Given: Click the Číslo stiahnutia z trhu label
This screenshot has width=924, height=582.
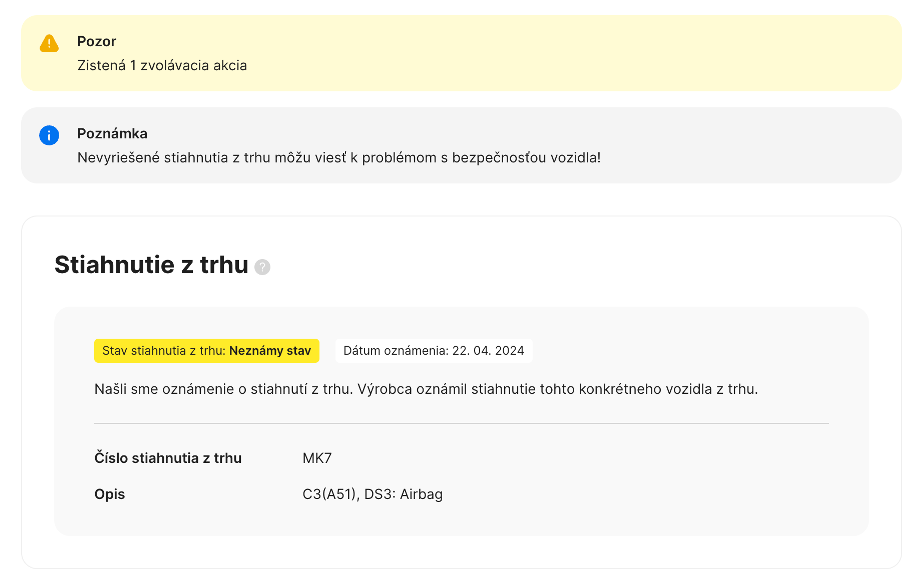Looking at the screenshot, I should pos(168,458).
